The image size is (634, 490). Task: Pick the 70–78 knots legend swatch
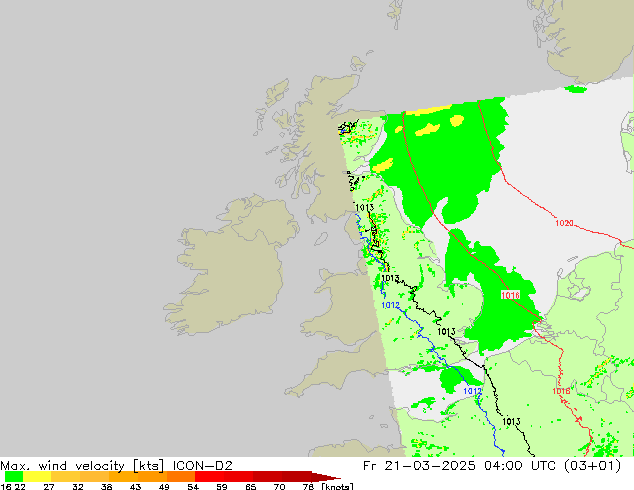click(296, 476)
